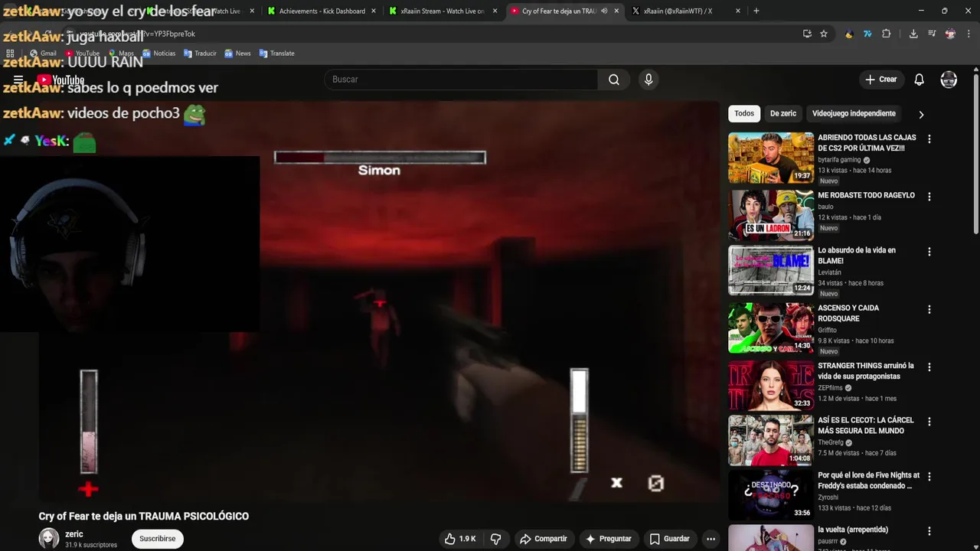Switch to the xRaaiin X tab
Viewport: 980px width, 551px height.
pos(685,11)
